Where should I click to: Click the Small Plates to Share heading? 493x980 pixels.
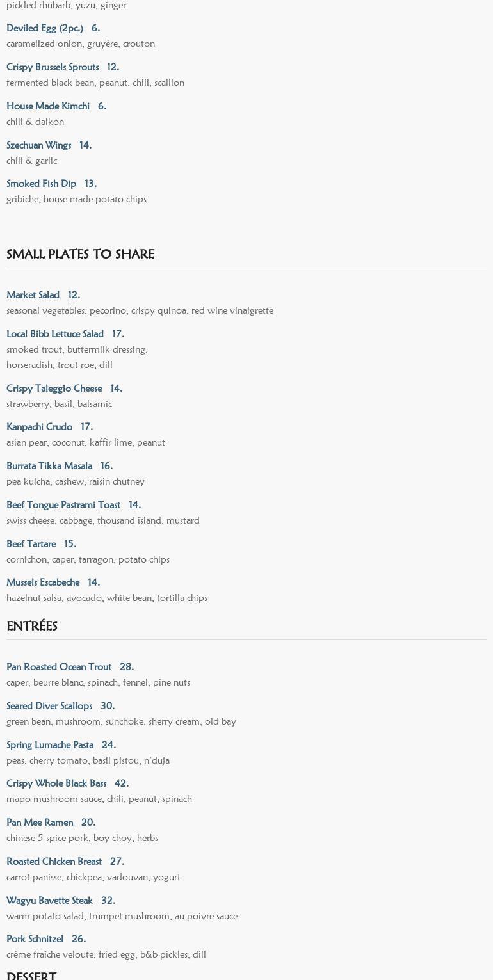(80, 254)
